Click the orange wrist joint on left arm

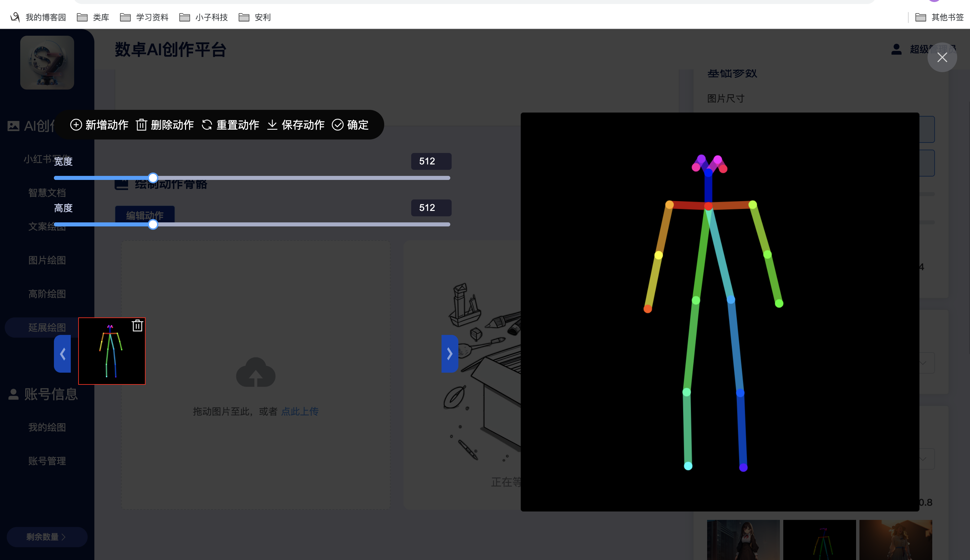pyautogui.click(x=648, y=309)
